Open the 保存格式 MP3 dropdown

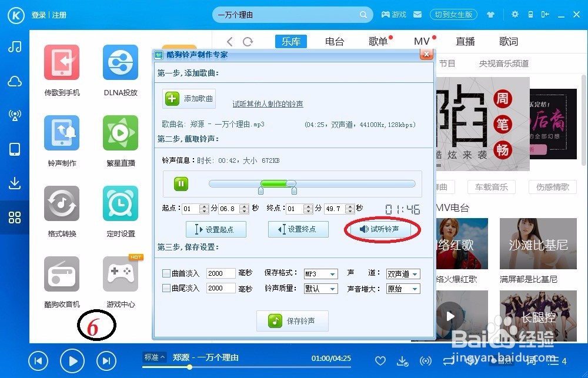coord(320,274)
